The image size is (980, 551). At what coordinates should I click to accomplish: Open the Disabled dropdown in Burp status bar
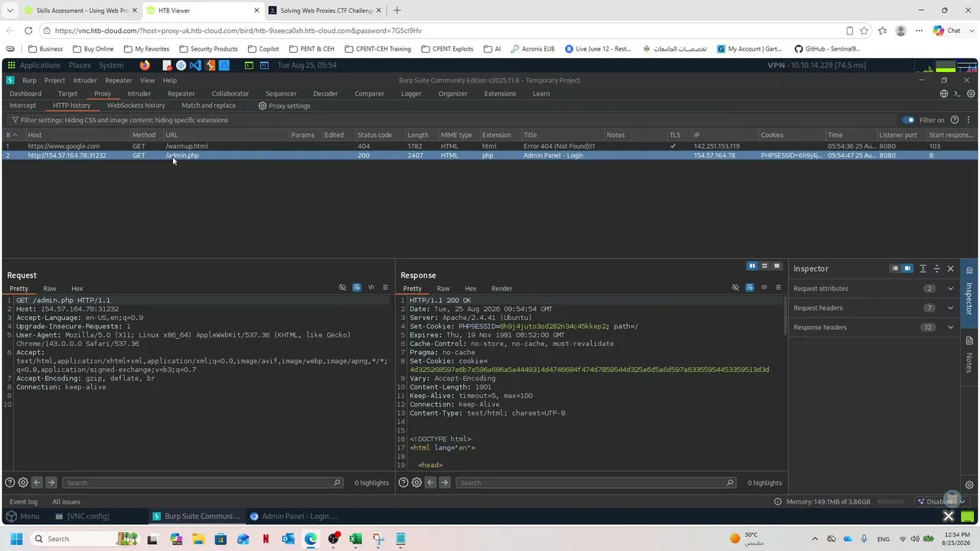[x=942, y=502]
